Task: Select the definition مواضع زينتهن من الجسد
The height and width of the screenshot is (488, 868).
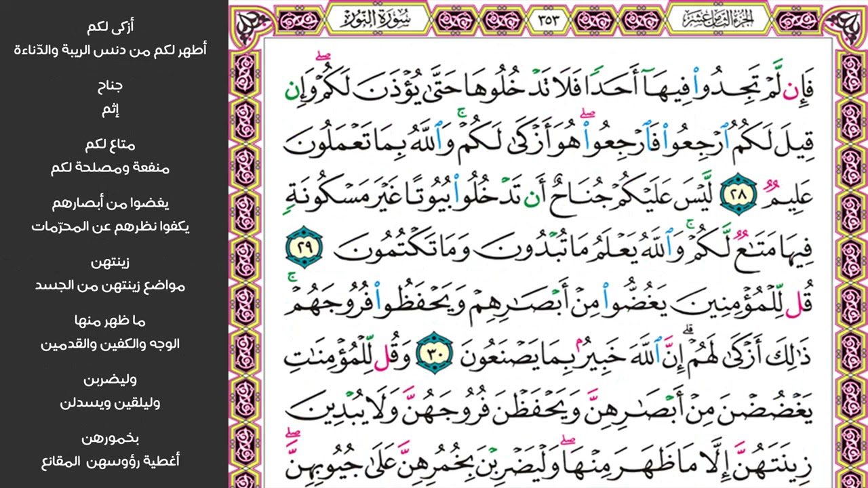Action: pyautogui.click(x=111, y=285)
